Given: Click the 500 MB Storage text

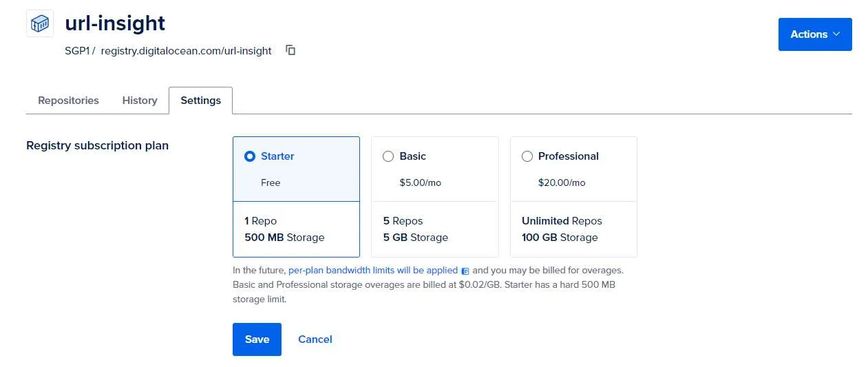Looking at the screenshot, I should click(x=284, y=238).
